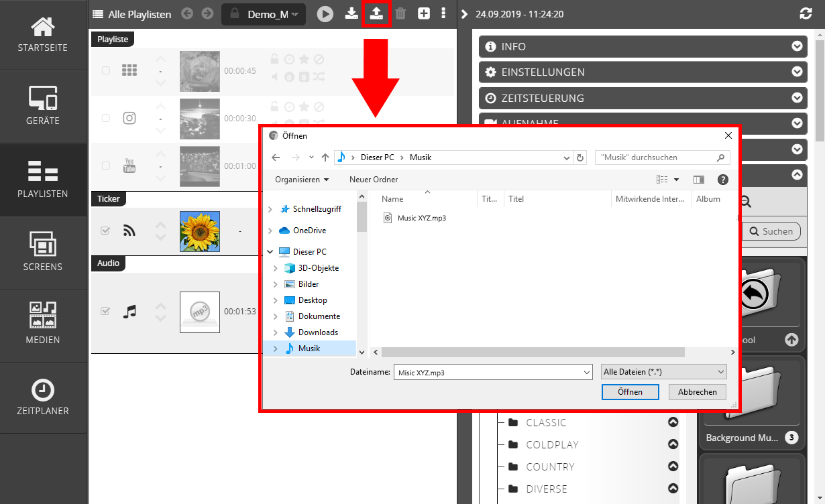Open the MEDIEN section in sidebar

[43, 325]
